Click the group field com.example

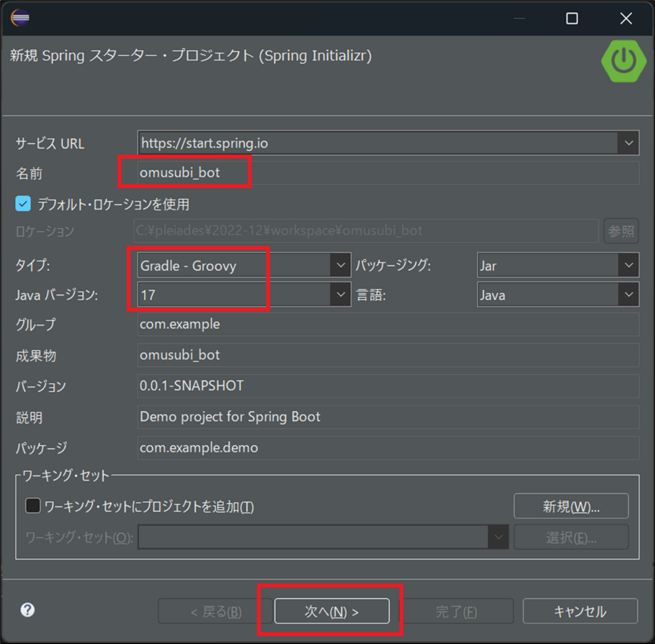[388, 324]
